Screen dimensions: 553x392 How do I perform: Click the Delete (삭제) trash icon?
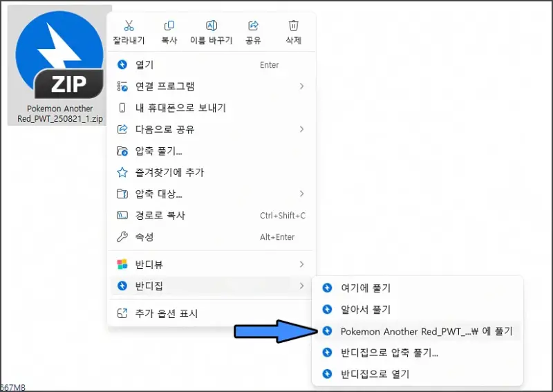pos(293,26)
